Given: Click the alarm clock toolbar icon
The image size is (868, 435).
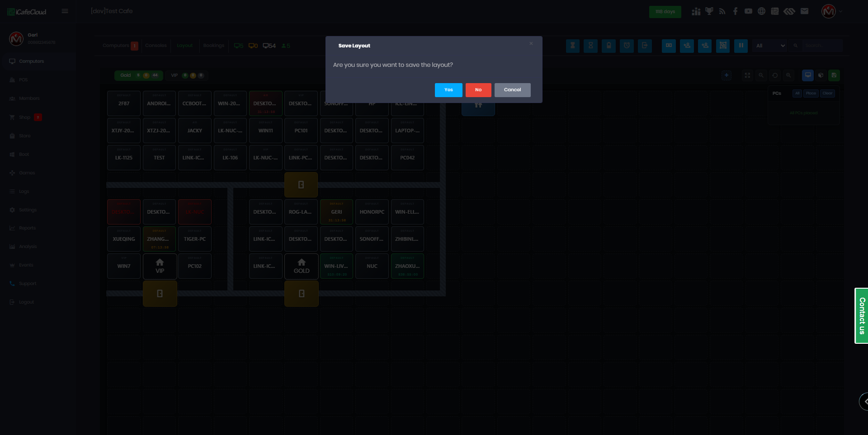Looking at the screenshot, I should click(x=627, y=46).
